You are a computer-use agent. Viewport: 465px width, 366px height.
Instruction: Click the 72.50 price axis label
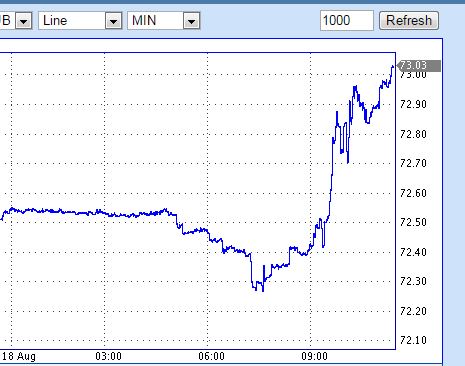(x=413, y=222)
